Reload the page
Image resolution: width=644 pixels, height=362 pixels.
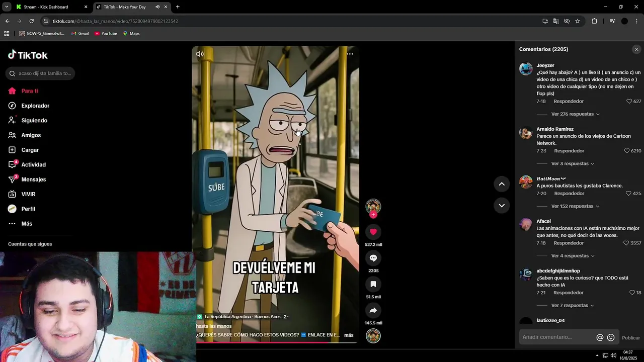pyautogui.click(x=31, y=21)
